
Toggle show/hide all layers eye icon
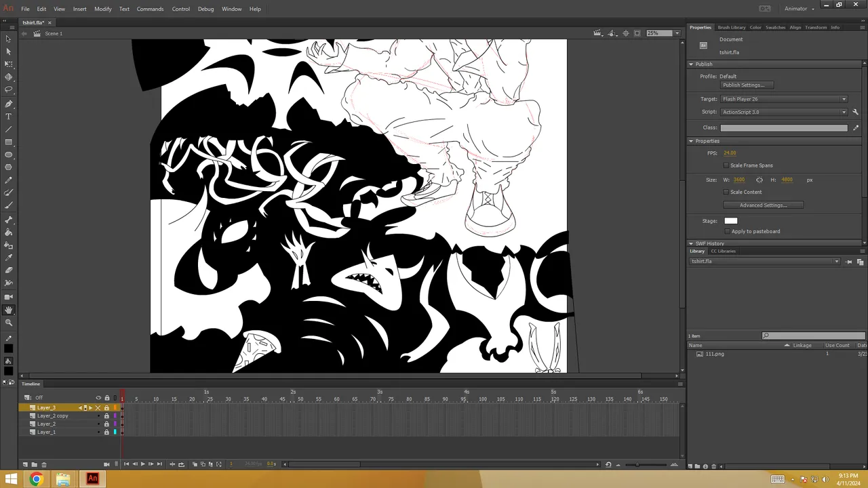(98, 398)
